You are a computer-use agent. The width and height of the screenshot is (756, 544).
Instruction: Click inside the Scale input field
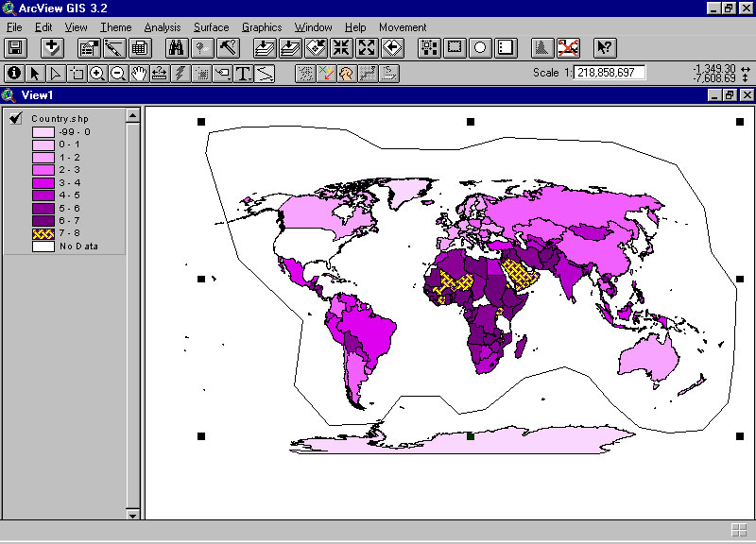[610, 73]
